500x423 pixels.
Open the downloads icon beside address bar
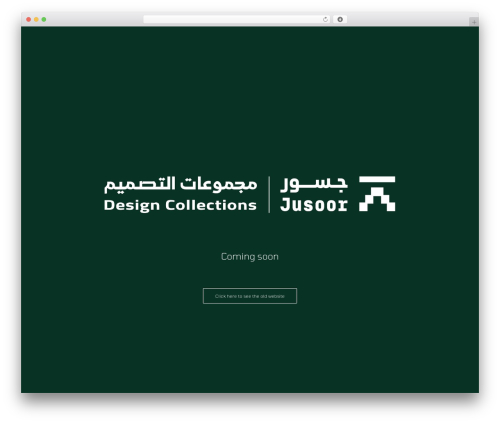340,19
